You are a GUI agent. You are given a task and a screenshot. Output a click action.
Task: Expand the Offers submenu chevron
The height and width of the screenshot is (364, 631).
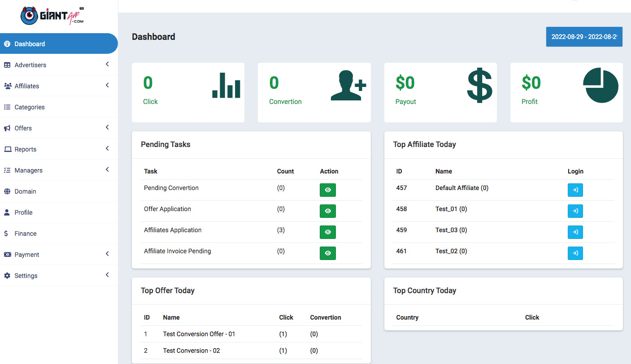[x=107, y=128]
